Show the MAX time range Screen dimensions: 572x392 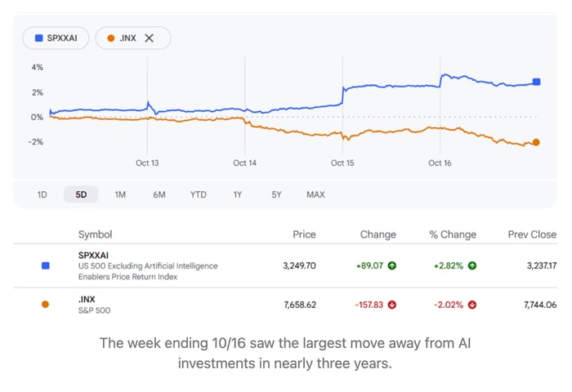315,194
